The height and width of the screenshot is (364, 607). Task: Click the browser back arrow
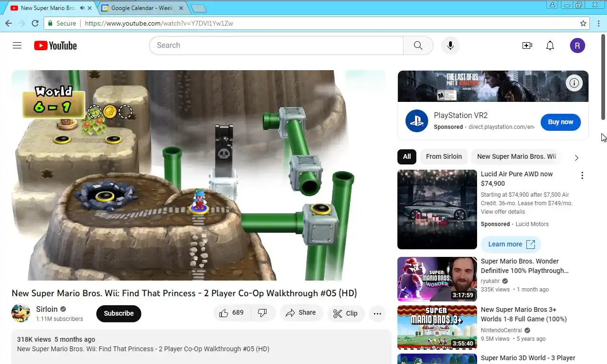(x=9, y=23)
